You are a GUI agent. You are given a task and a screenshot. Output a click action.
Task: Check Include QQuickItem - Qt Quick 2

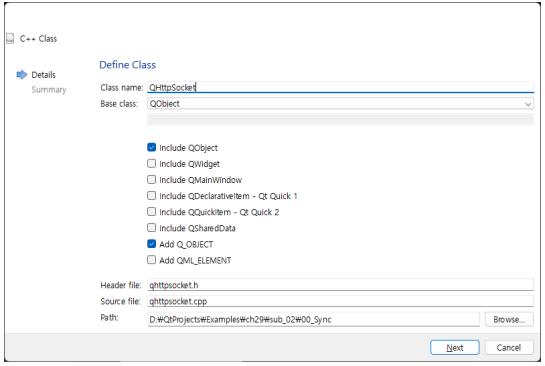(151, 212)
